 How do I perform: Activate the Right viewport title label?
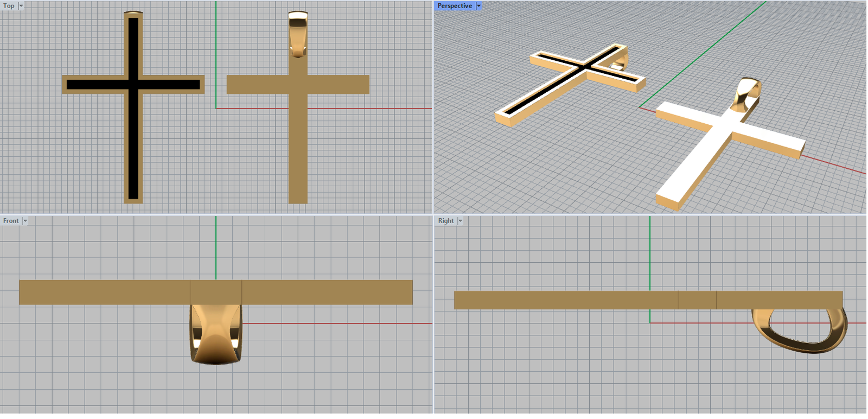point(446,221)
